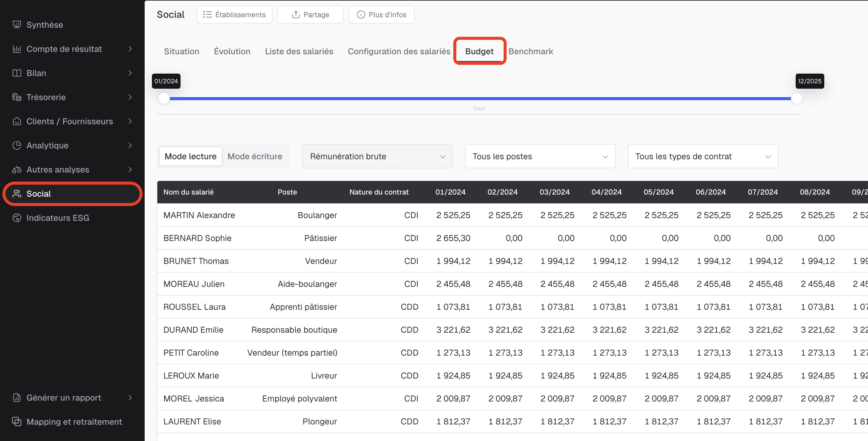Viewport: 868px width, 441px height.
Task: Click the blue date range slider track
Action: tap(480, 98)
